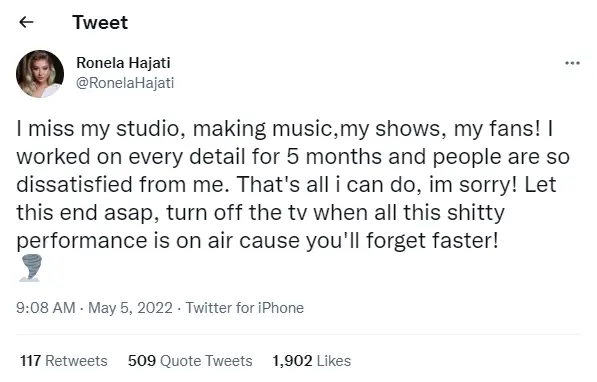This screenshot has width=597, height=382.
Task: View the 1,902 Likes list
Action: pos(311,361)
